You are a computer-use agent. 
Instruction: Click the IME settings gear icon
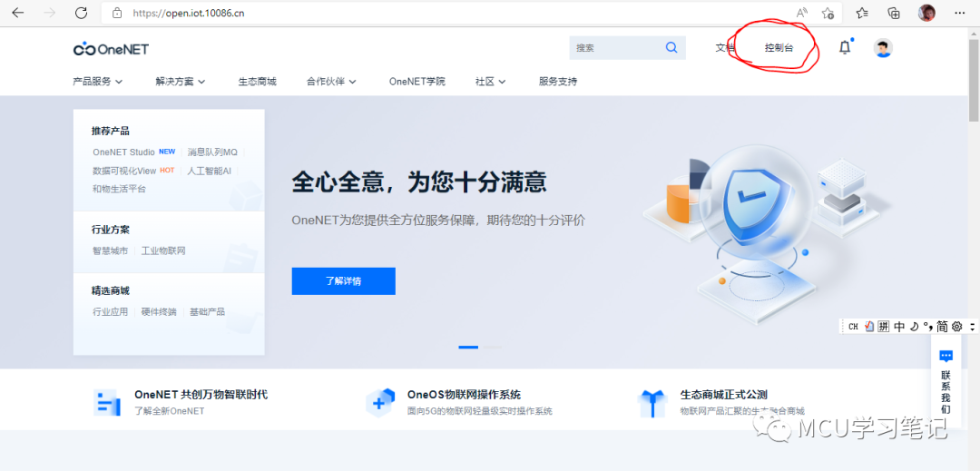click(x=956, y=326)
